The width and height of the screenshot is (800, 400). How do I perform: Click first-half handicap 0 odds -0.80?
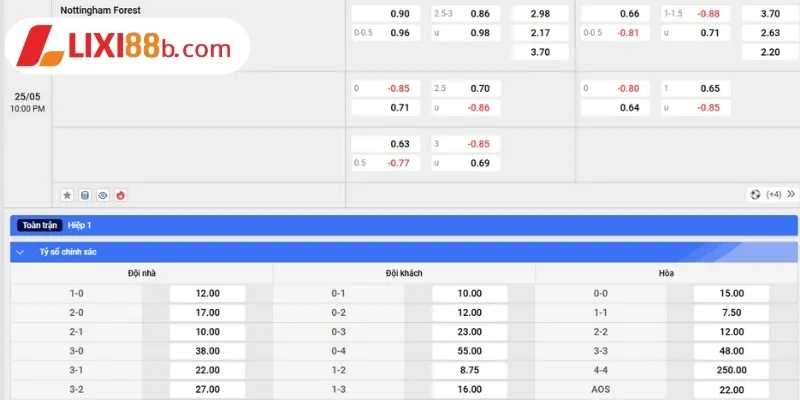[615, 88]
